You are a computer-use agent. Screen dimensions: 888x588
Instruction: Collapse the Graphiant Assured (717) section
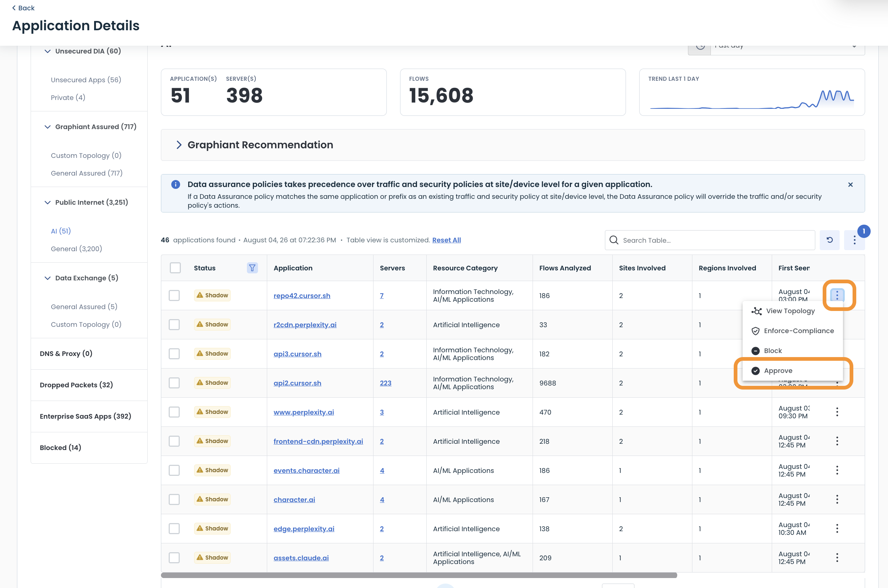click(47, 127)
